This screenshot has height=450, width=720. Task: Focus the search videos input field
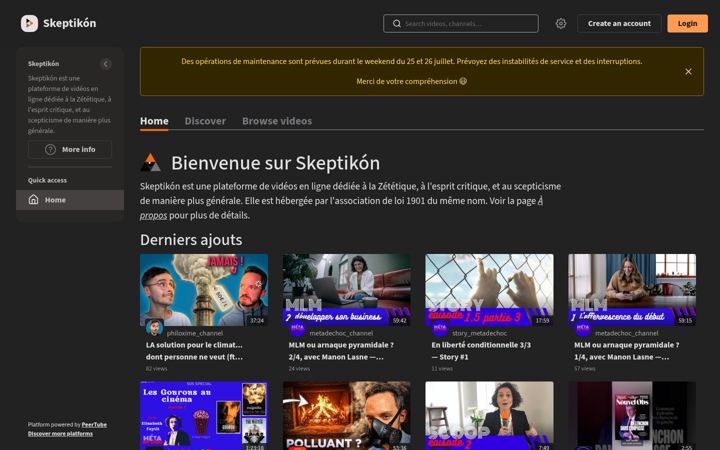click(461, 23)
